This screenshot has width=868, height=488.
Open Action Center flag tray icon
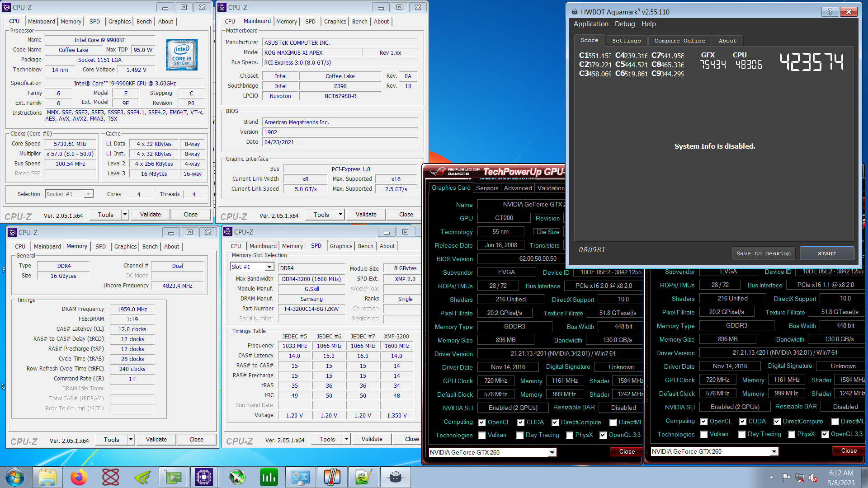coord(786,478)
